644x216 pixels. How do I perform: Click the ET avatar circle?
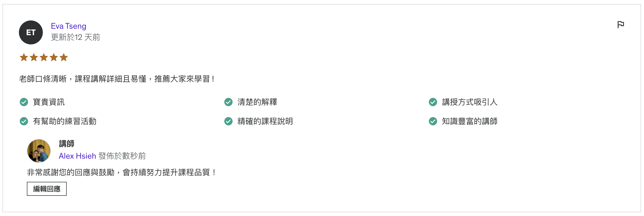(31, 32)
